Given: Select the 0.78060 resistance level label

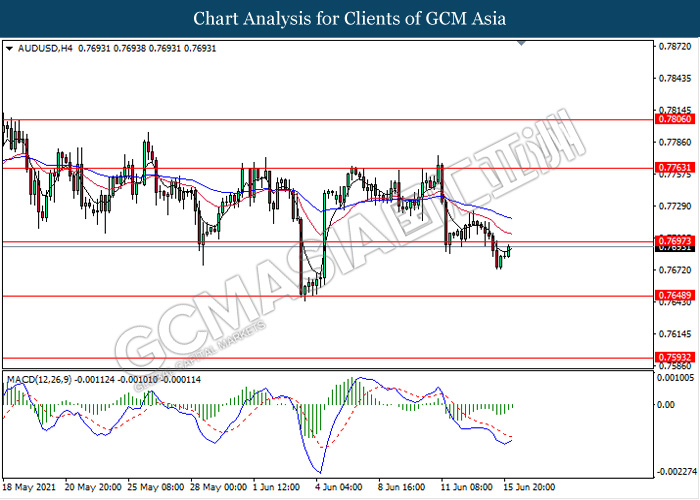Looking at the screenshot, I should [675, 119].
